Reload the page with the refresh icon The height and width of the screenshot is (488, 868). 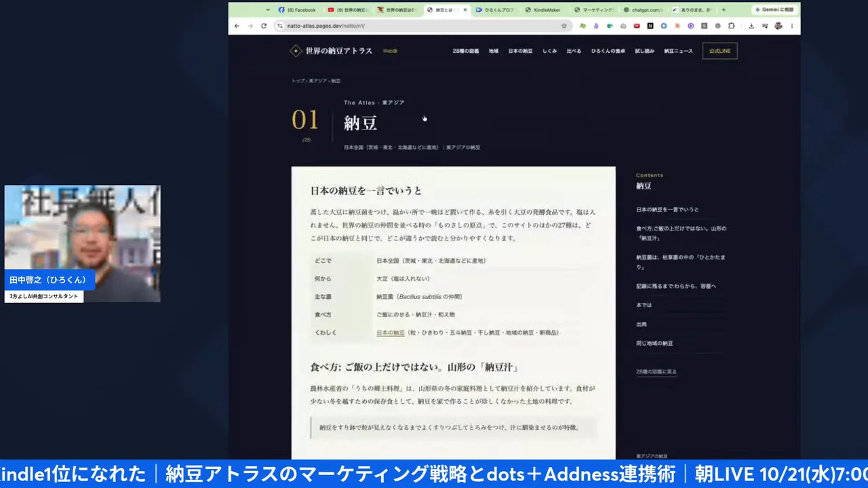[x=264, y=26]
